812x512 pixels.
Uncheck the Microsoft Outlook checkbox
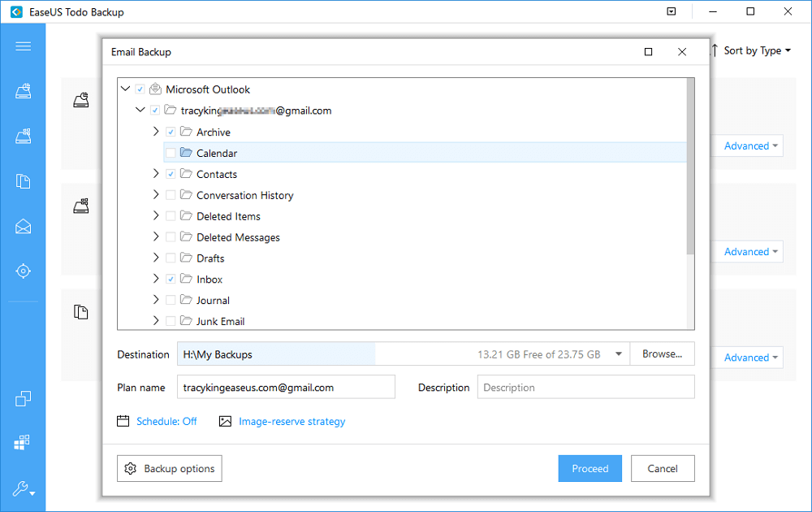click(140, 89)
